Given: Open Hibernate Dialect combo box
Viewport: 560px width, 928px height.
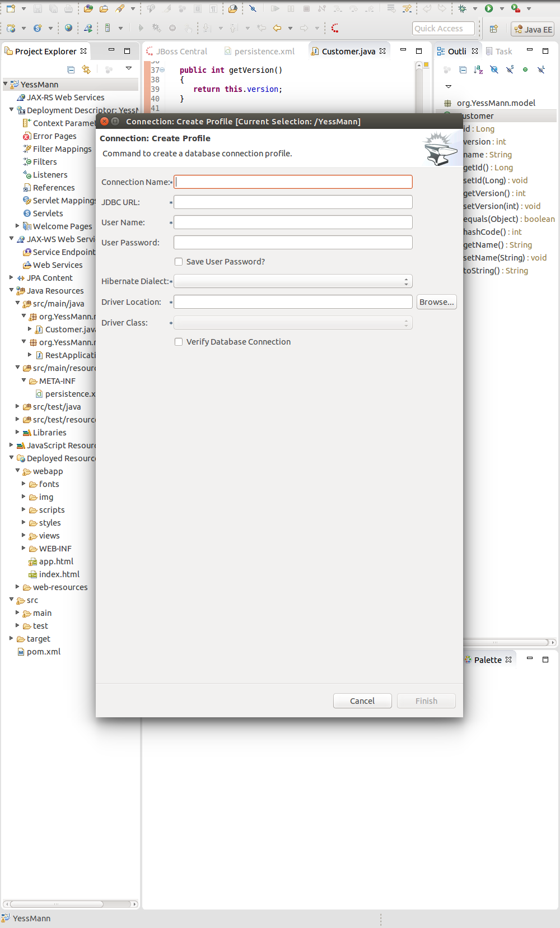Looking at the screenshot, I should [293, 281].
